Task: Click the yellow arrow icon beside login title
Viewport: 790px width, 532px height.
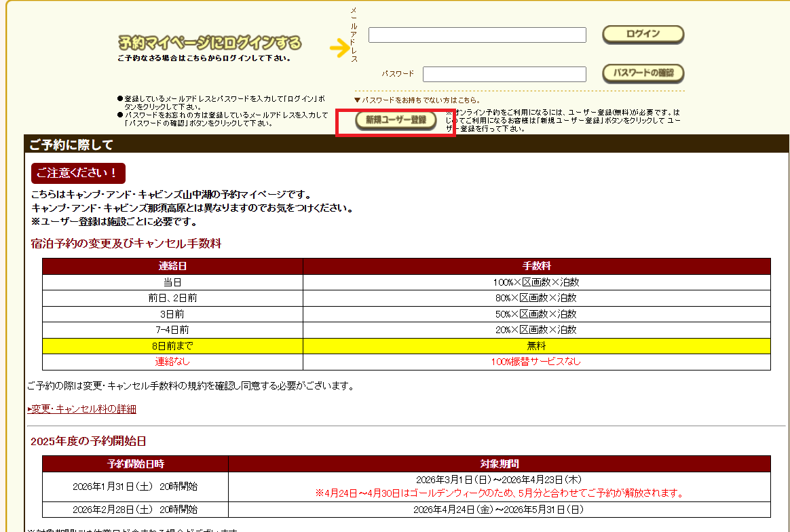Action: coord(339,47)
